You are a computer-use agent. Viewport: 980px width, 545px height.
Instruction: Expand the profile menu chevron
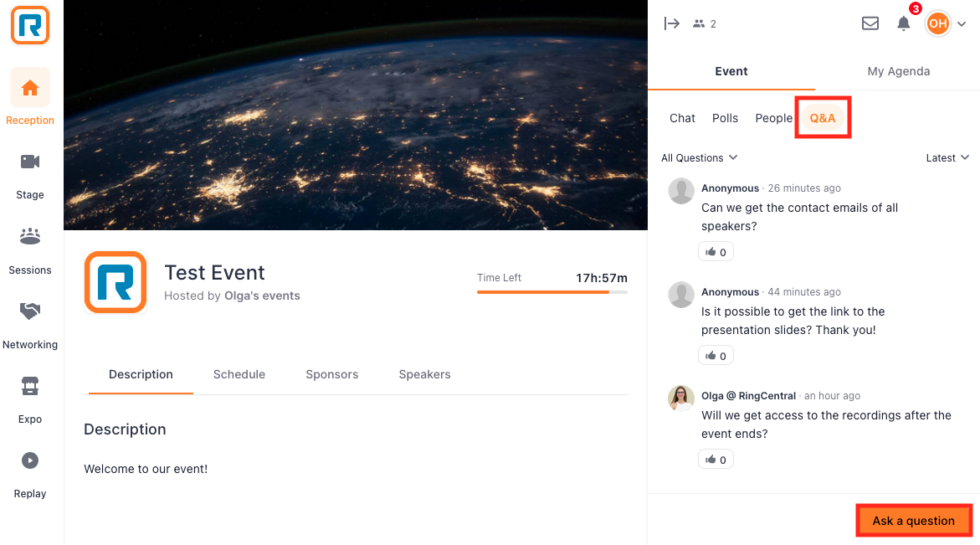point(962,24)
